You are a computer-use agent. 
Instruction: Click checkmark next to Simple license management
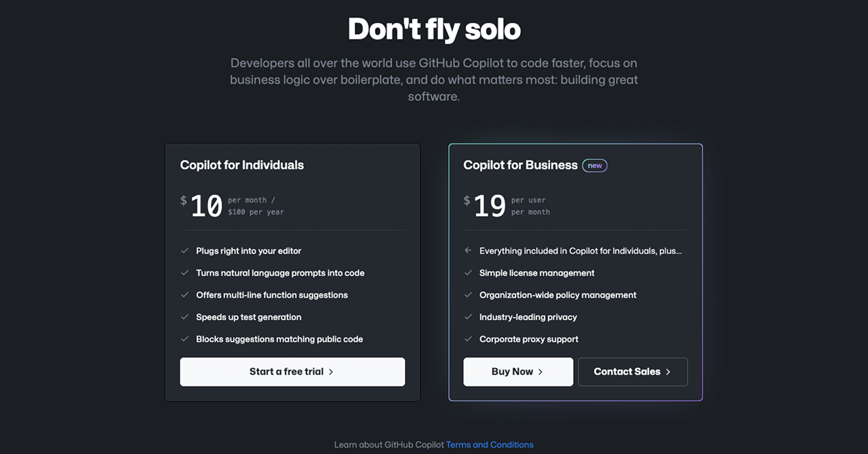pyautogui.click(x=468, y=273)
